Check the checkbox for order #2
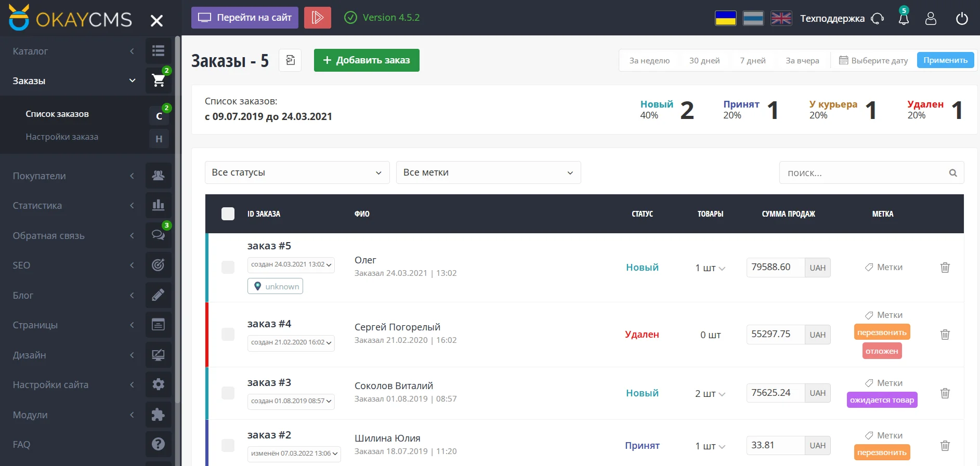980x466 pixels. coord(228,445)
